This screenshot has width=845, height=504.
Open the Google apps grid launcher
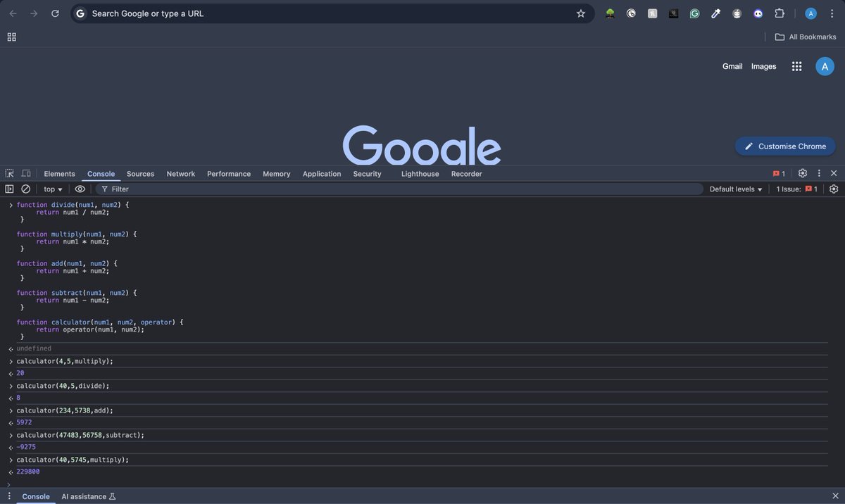click(797, 66)
